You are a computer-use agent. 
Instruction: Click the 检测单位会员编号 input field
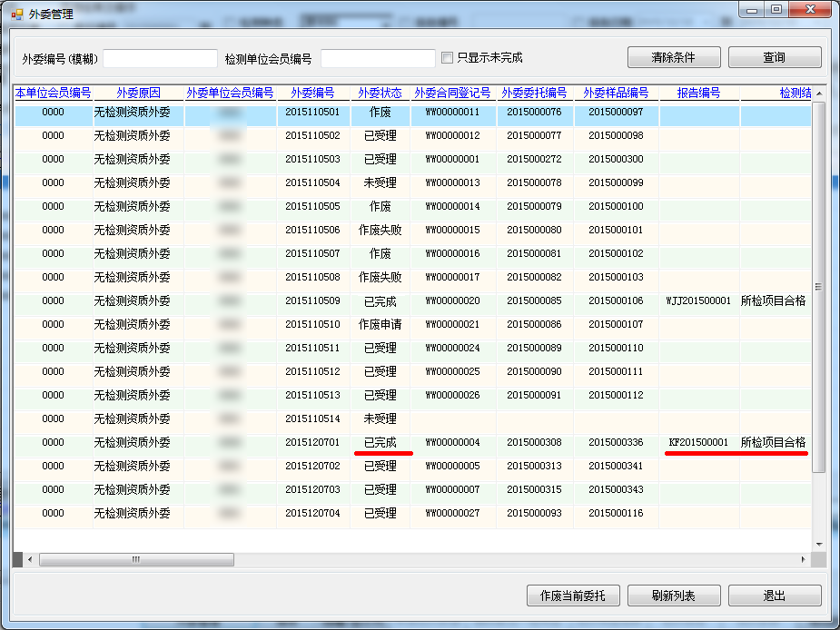pos(378,58)
